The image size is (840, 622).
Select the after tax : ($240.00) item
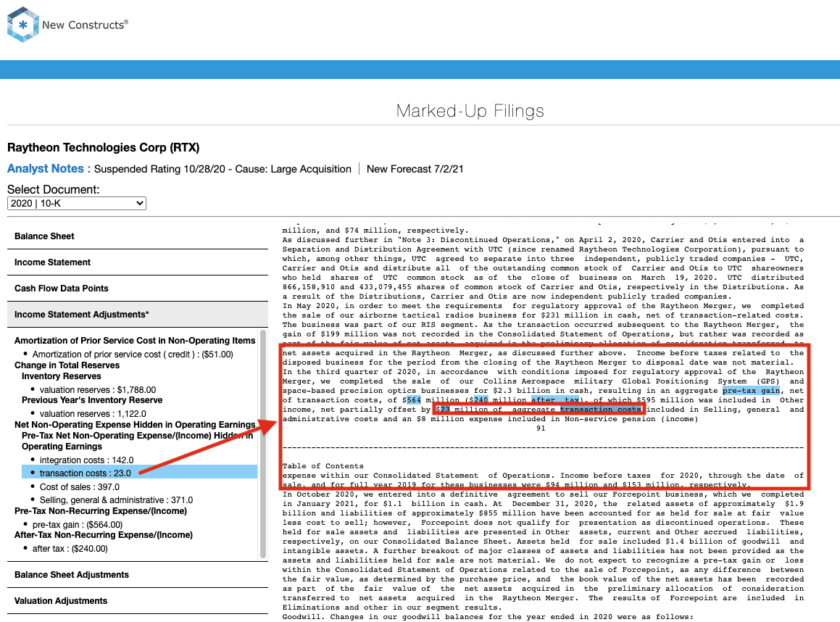(x=70, y=549)
